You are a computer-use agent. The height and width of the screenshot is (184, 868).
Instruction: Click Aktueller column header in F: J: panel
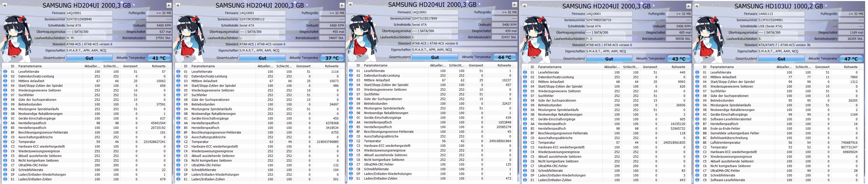tap(611, 67)
